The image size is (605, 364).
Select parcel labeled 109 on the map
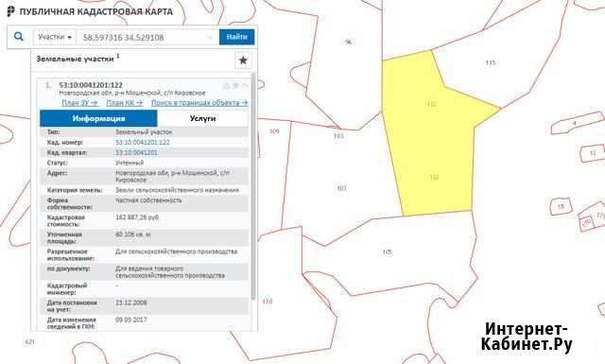click(274, 131)
